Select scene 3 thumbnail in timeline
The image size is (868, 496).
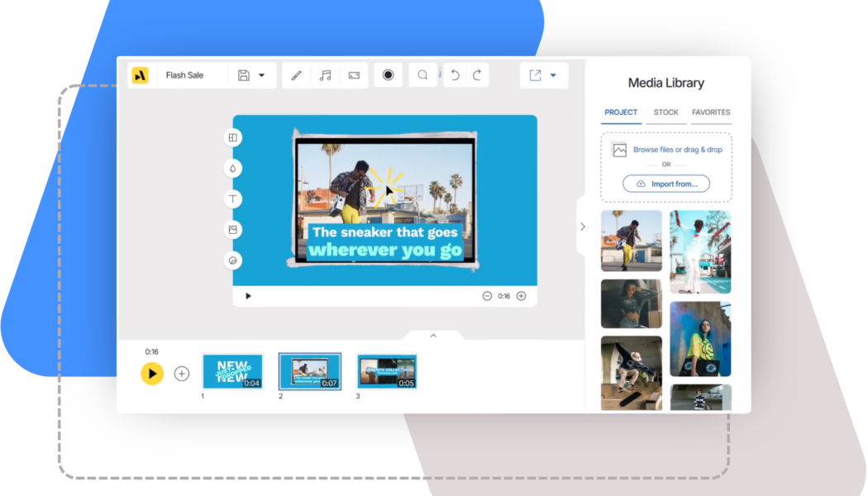(387, 371)
